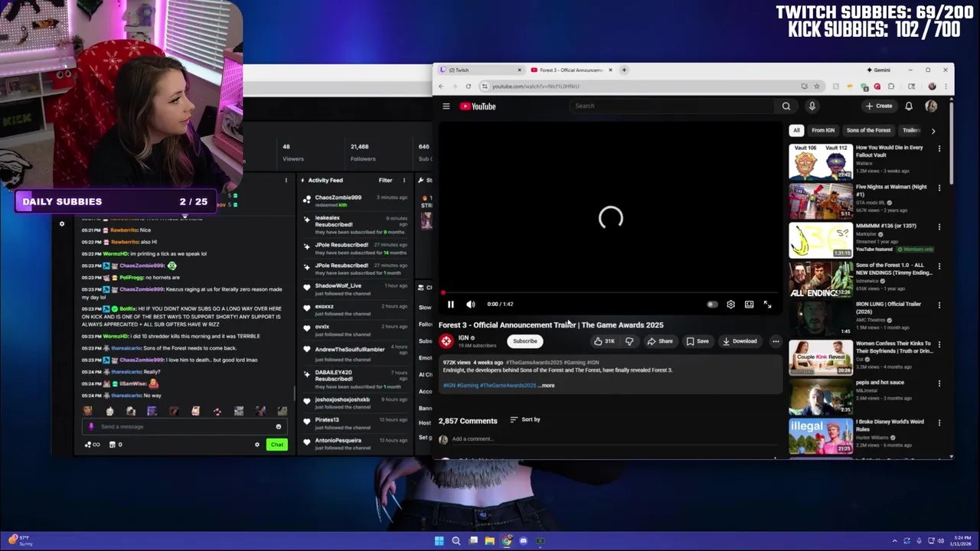Save the video to a playlist
This screenshot has width=980, height=551.
(697, 341)
